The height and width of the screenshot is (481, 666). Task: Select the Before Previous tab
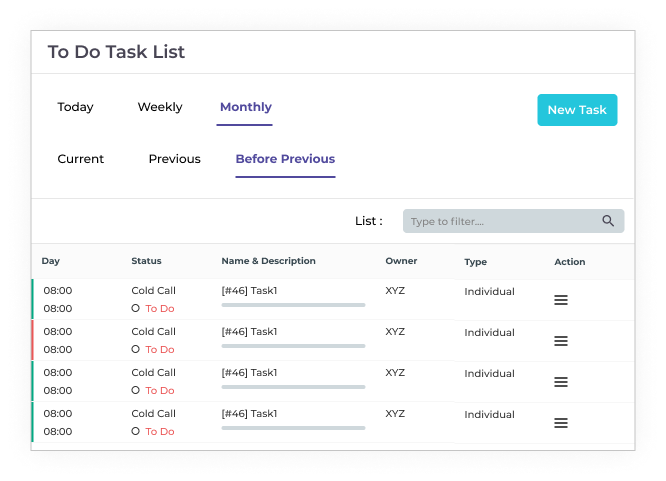click(x=285, y=159)
